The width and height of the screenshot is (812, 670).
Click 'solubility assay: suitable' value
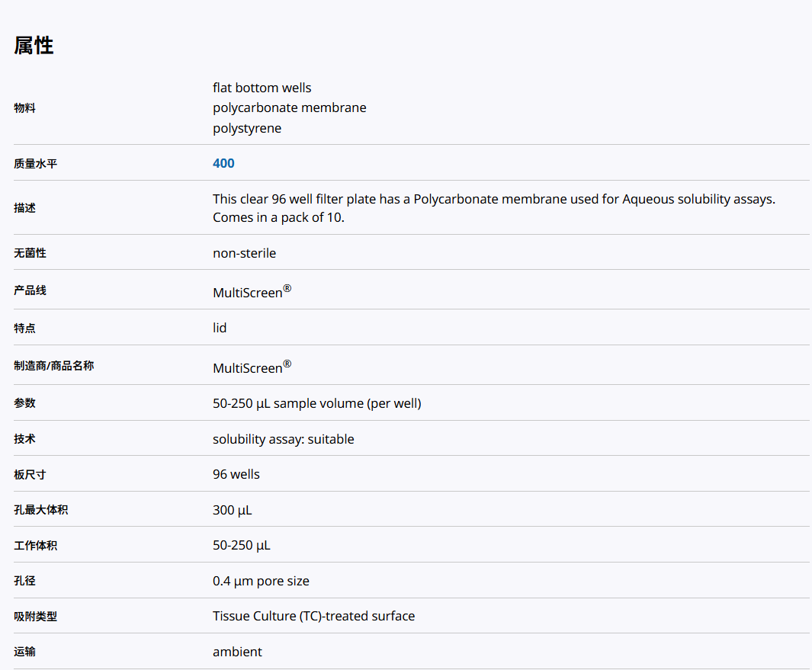point(283,439)
